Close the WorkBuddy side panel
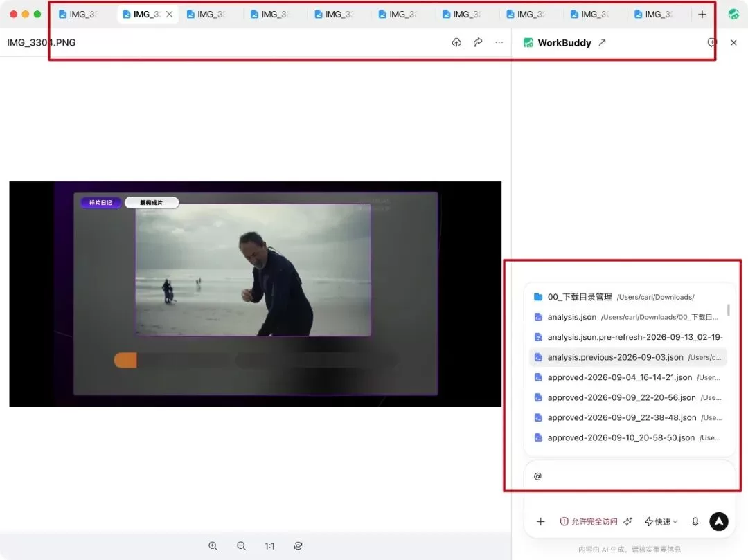748x560 pixels. [x=733, y=42]
